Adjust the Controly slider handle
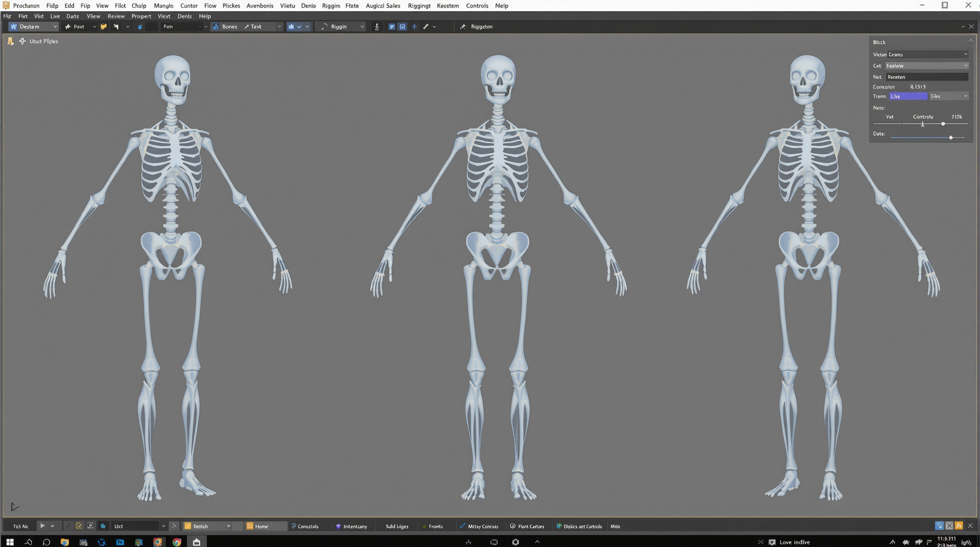This screenshot has height=547, width=980. point(943,124)
